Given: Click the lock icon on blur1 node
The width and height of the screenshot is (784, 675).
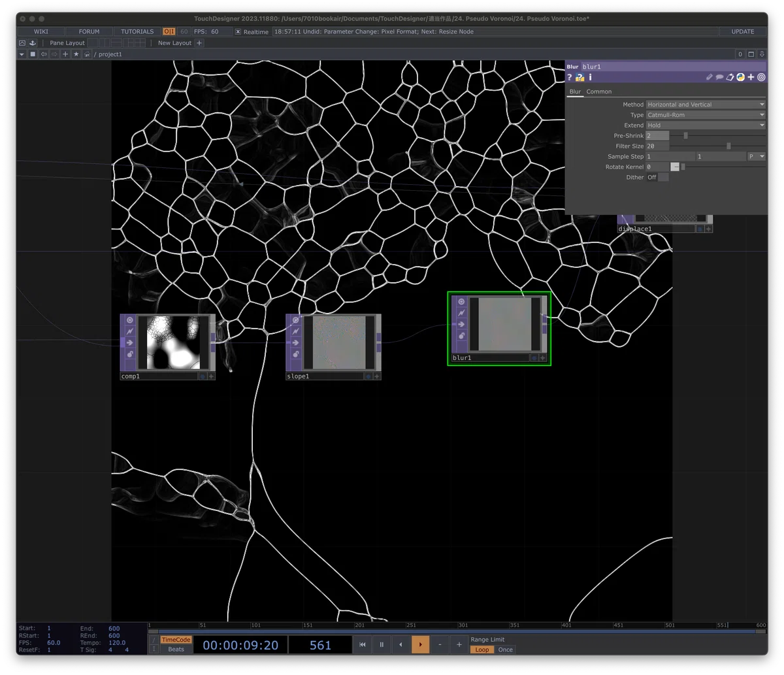Looking at the screenshot, I should coord(461,335).
